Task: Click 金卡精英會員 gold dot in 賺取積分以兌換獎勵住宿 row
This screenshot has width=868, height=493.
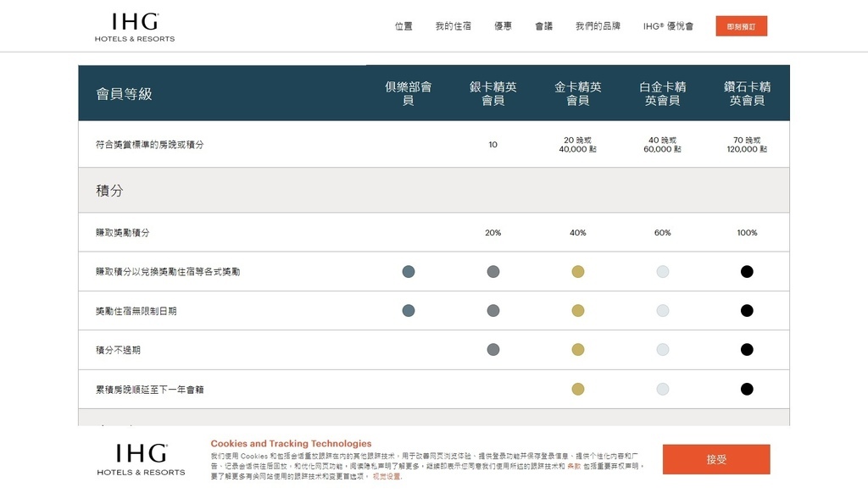Action: pyautogui.click(x=578, y=272)
